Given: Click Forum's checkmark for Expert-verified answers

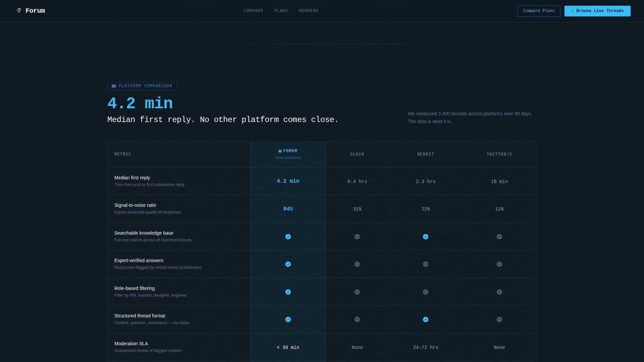Looking at the screenshot, I should coord(288,264).
